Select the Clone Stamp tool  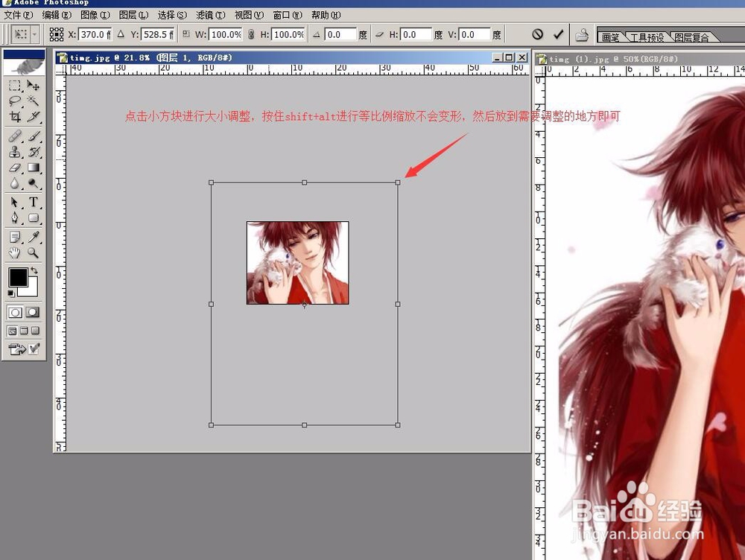pos(15,152)
